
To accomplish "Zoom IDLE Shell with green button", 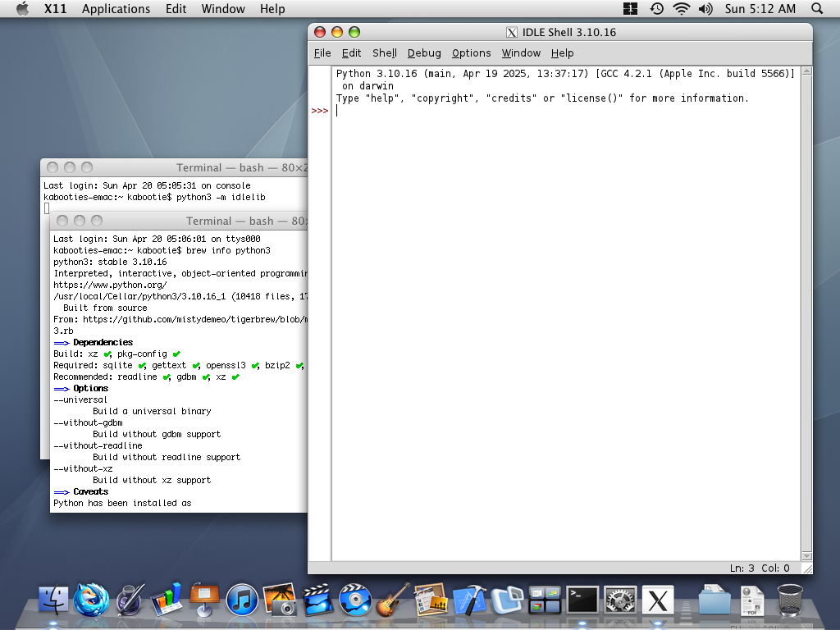I will pyautogui.click(x=354, y=32).
